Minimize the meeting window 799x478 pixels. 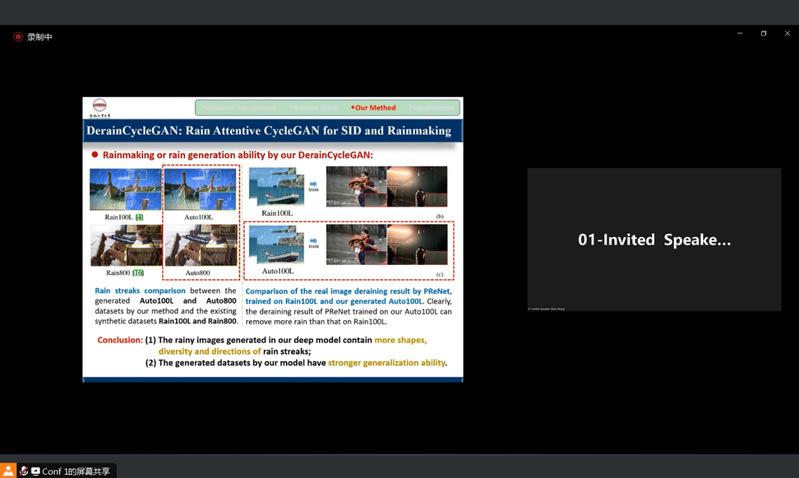(740, 33)
